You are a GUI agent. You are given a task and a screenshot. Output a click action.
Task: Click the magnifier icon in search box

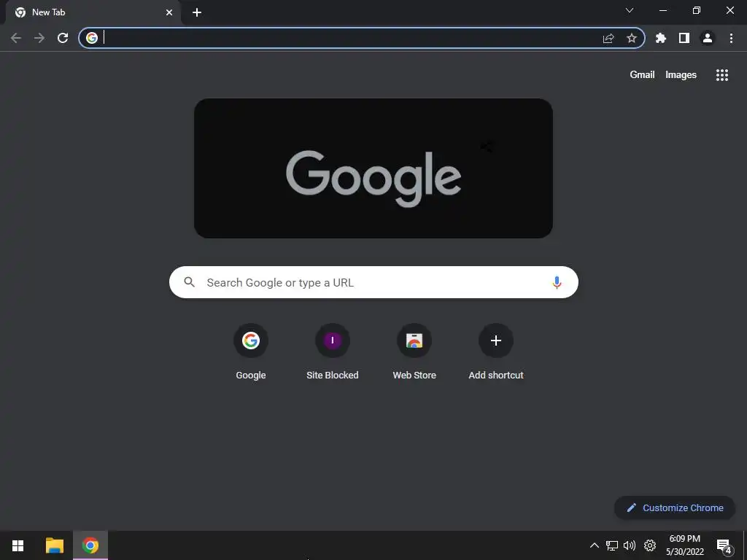click(190, 282)
